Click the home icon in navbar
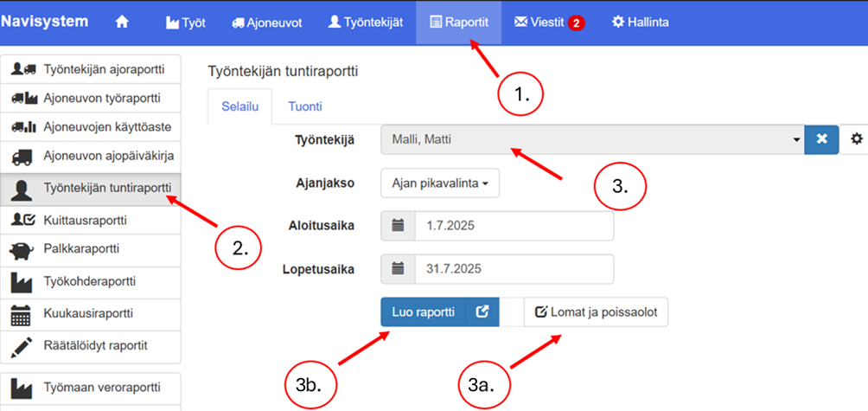This screenshot has width=868, height=411. pos(122,22)
